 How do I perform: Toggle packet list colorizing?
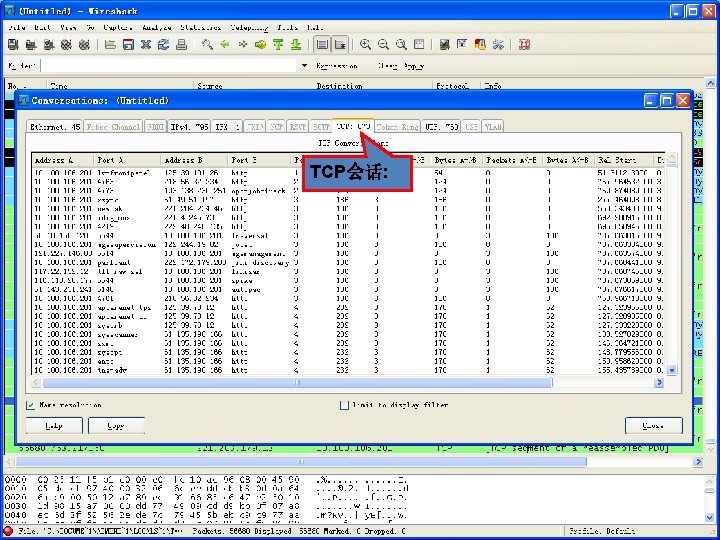tap(322, 45)
